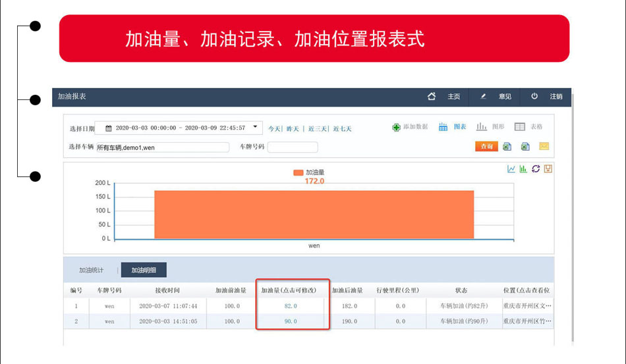This screenshot has width=626, height=364.
Task: Click the 车牌号码 input field
Action: click(x=292, y=147)
